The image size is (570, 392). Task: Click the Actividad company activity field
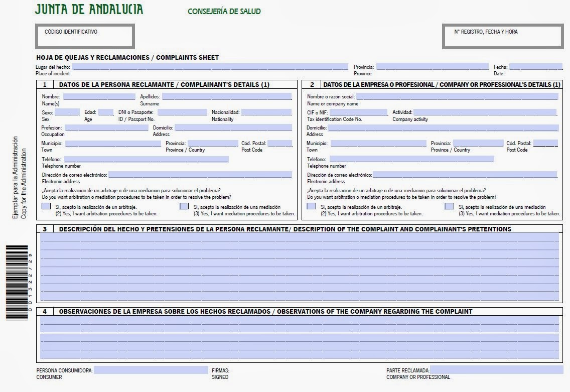pyautogui.click(x=485, y=112)
